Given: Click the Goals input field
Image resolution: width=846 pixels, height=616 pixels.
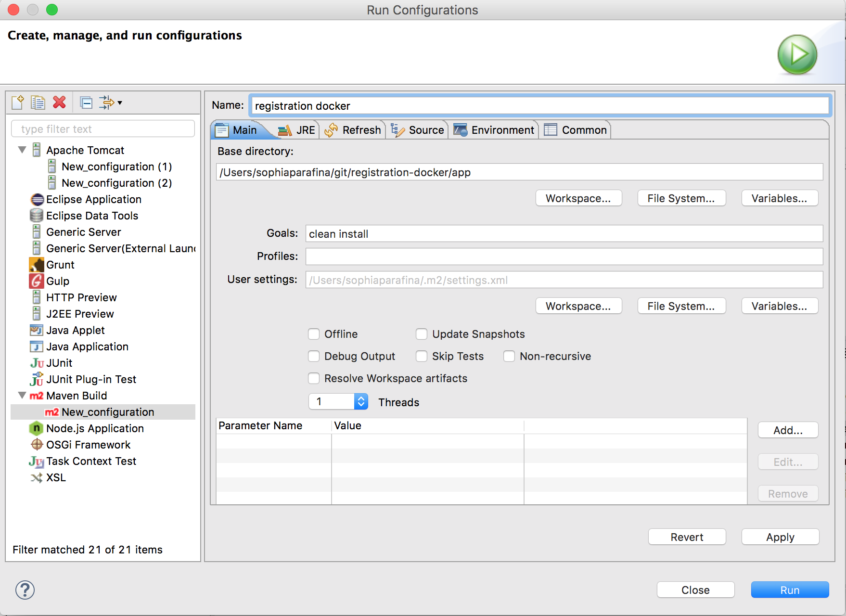Looking at the screenshot, I should [564, 234].
